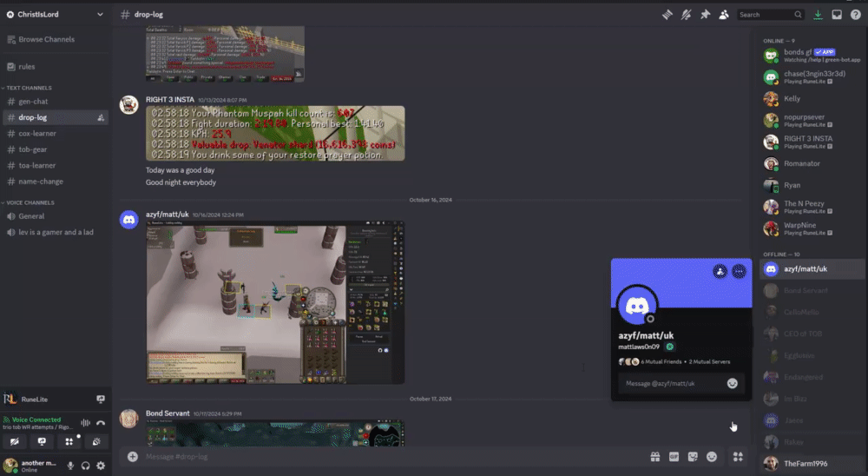The height and width of the screenshot is (476, 868).
Task: Open azyf/matt/uk's game screenshot attachment
Action: pos(275,302)
